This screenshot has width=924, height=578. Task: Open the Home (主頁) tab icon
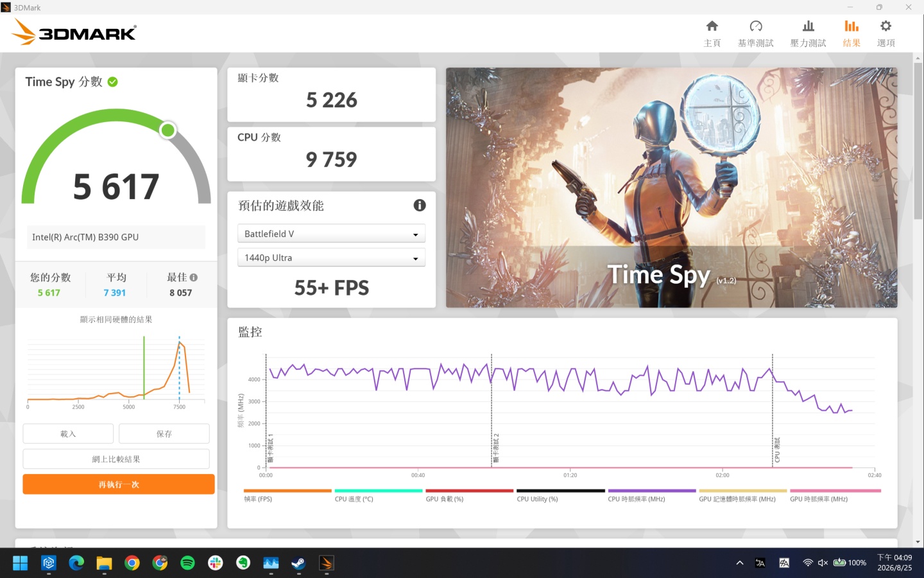pos(712,26)
